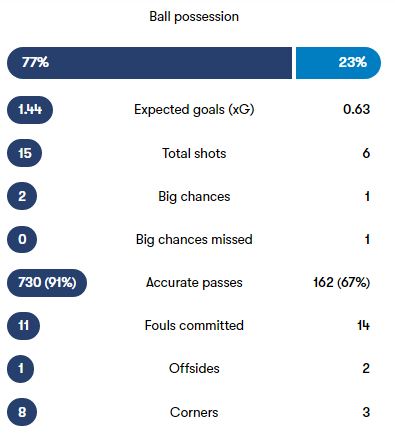Select the Big chances missed label

point(194,239)
